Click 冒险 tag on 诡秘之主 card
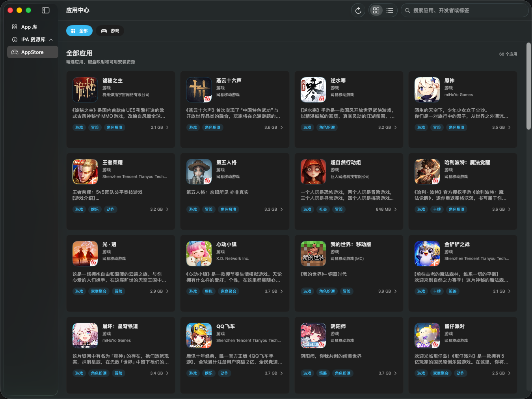The height and width of the screenshot is (399, 532). coord(95,128)
